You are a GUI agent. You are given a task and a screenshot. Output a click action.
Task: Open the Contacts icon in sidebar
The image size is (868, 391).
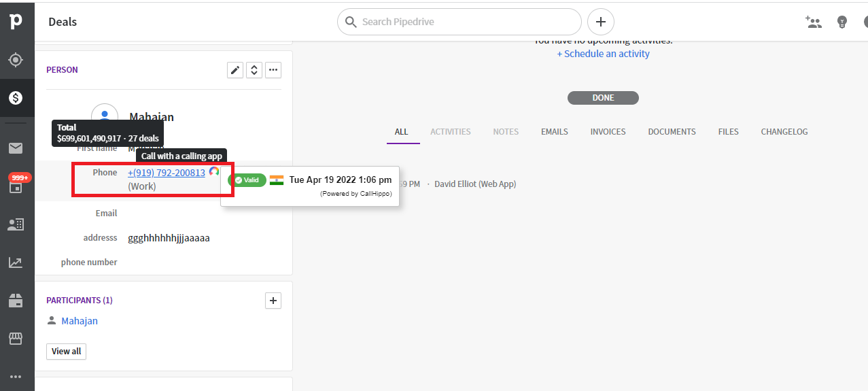point(16,224)
